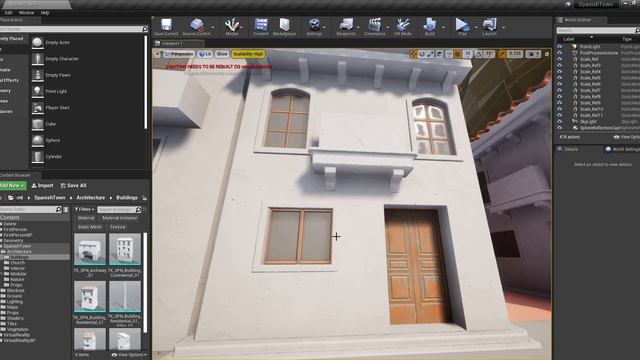
Task: Toggle visibility of SkyLight in outliner
Action: point(560,122)
